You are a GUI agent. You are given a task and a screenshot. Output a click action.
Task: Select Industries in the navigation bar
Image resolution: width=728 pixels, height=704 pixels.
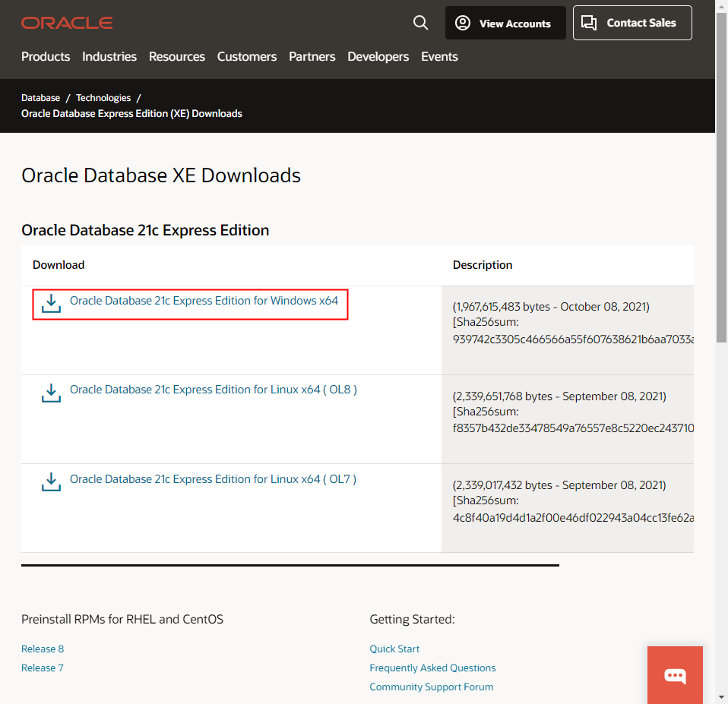(x=109, y=56)
